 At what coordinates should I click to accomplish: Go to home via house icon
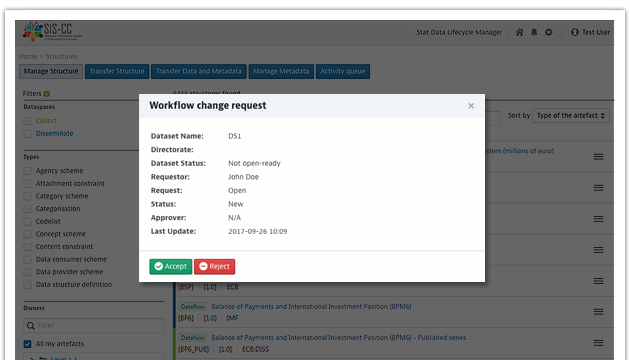pyautogui.click(x=520, y=32)
